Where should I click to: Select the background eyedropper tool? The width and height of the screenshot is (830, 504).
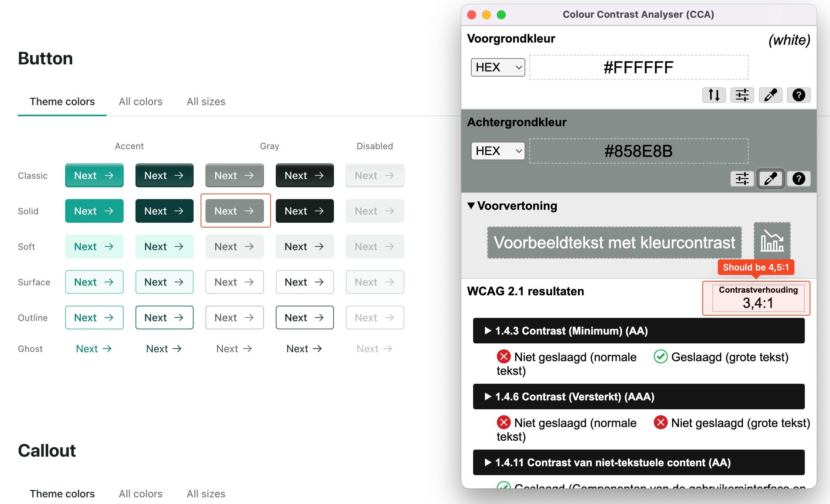click(x=770, y=179)
